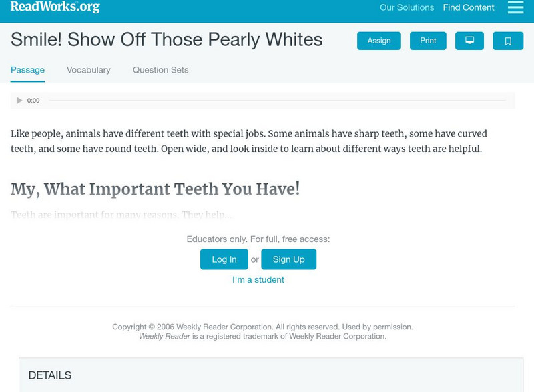Click the DETAILS section heading
This screenshot has width=534, height=392.
coord(50,375)
